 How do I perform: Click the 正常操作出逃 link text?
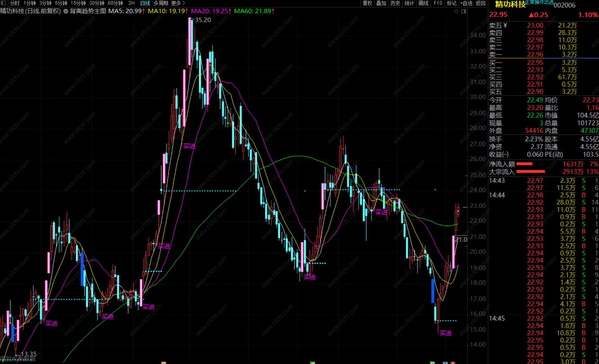[539, 2]
